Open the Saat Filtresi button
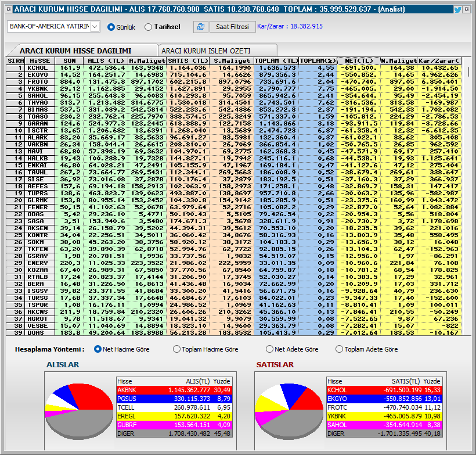476x455 pixels. [232, 27]
